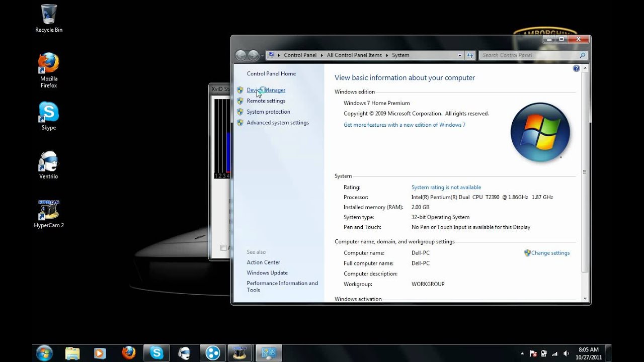644x362 pixels.
Task: Show hidden tray icons arrow
Action: tap(522, 353)
